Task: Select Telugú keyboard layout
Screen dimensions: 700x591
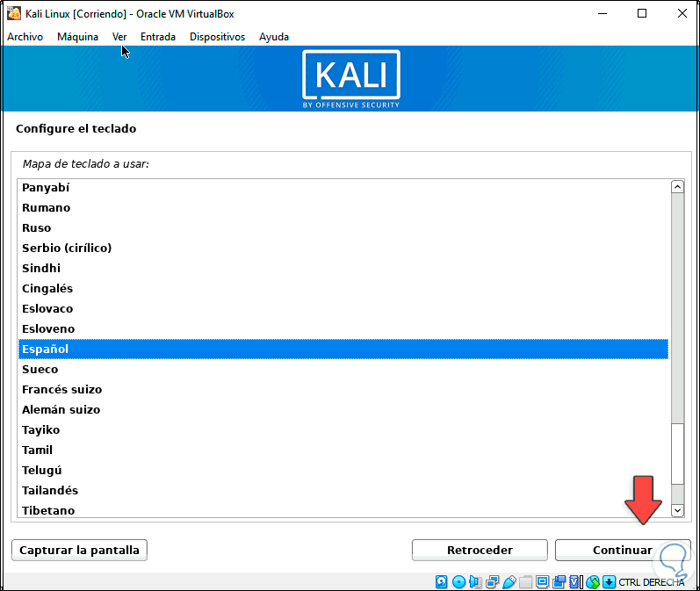Action: [343, 470]
